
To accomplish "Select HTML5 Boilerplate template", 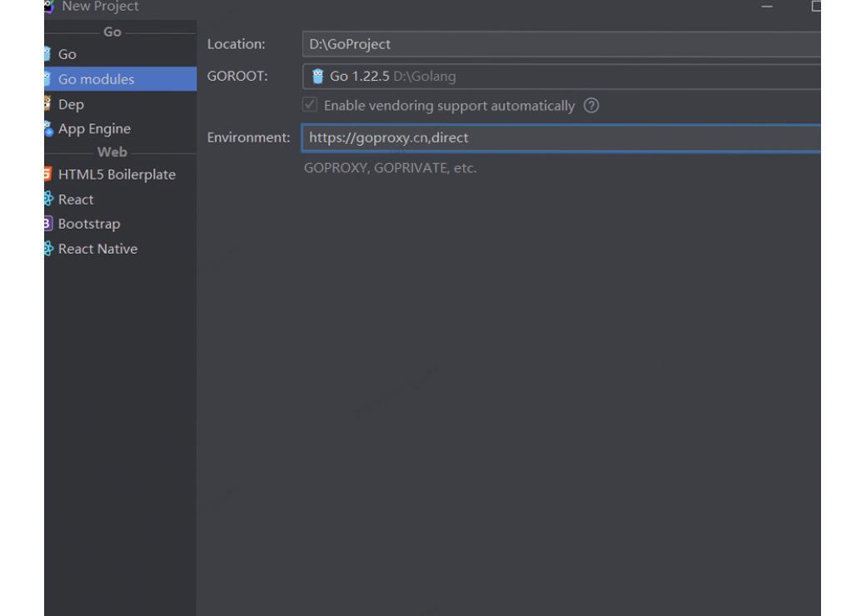I will 121,175.
